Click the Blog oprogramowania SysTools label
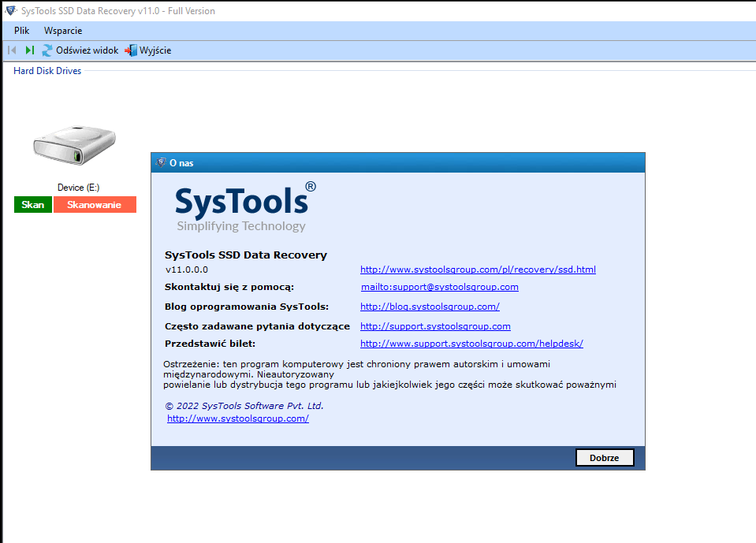The width and height of the screenshot is (756, 543). tap(247, 307)
